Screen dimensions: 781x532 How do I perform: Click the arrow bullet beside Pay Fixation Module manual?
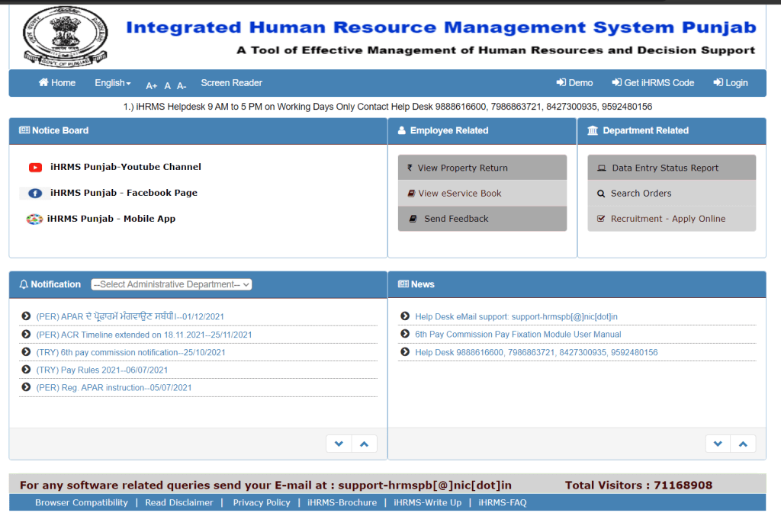[x=405, y=334]
